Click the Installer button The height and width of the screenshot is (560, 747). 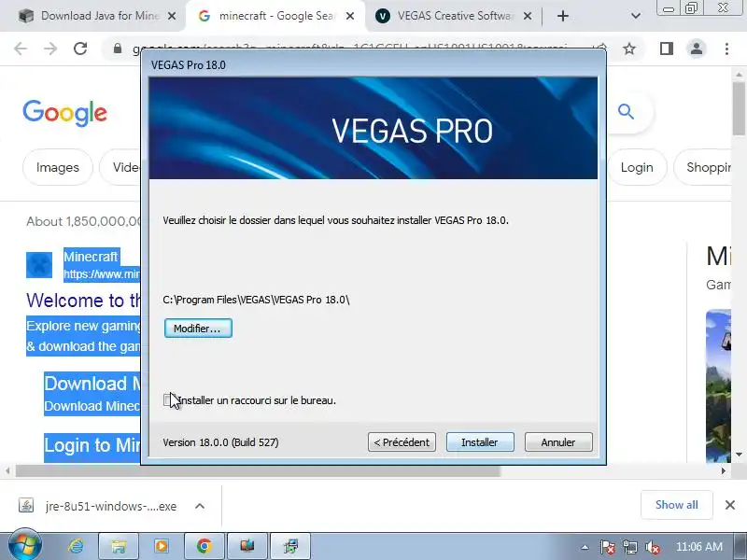480,442
